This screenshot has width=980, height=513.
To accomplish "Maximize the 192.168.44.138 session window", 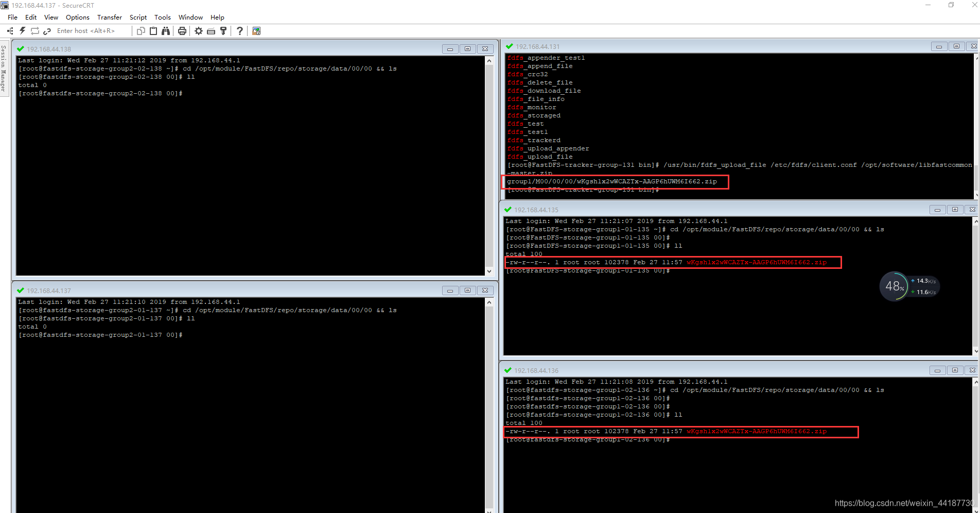I will coord(467,49).
